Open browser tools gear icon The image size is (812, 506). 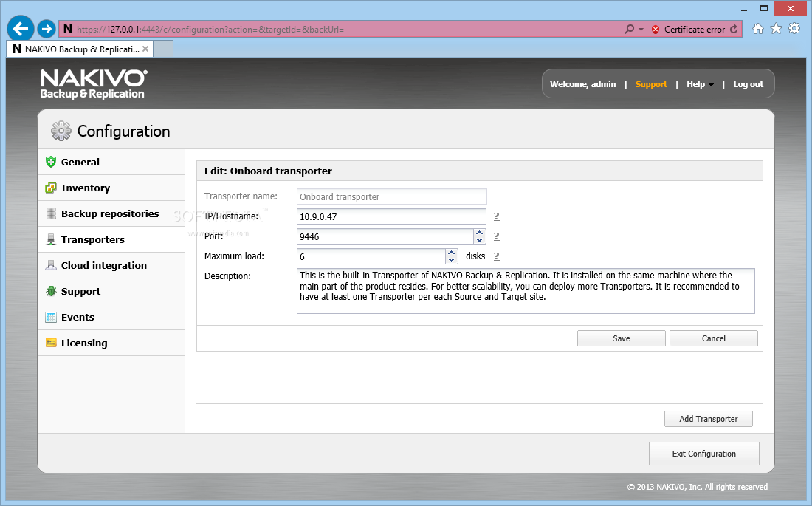(794, 29)
